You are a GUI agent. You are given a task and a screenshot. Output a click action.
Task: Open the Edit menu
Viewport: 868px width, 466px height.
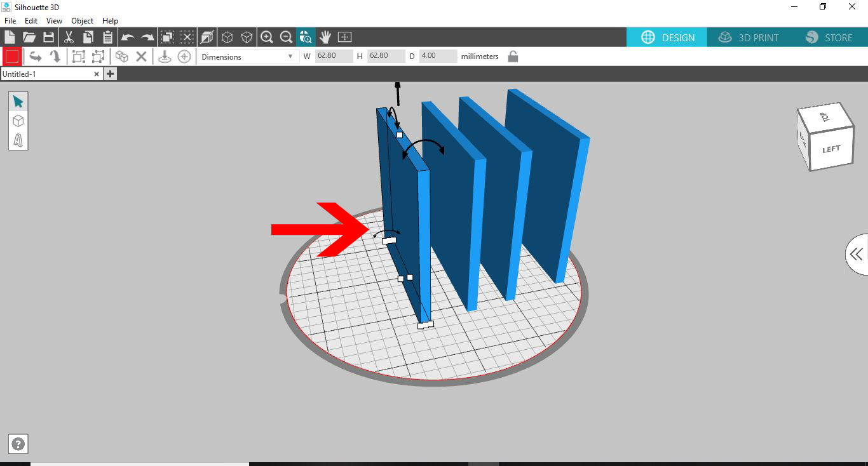(31, 21)
